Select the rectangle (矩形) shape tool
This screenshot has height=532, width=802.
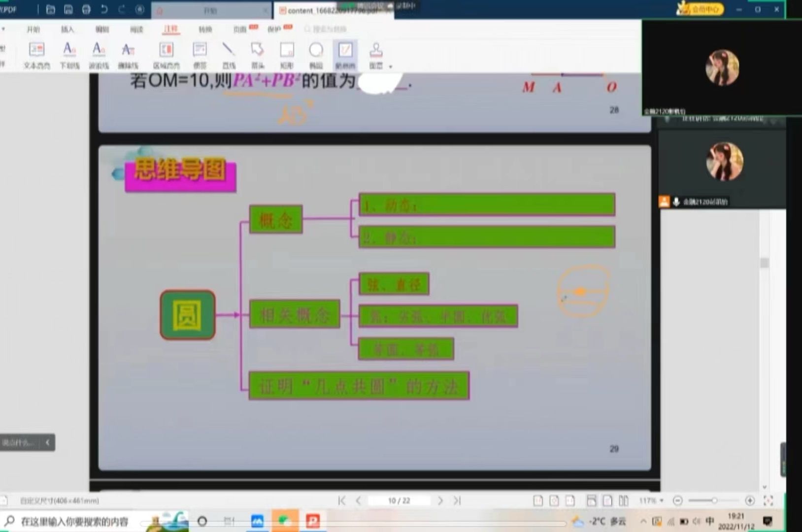(287, 55)
